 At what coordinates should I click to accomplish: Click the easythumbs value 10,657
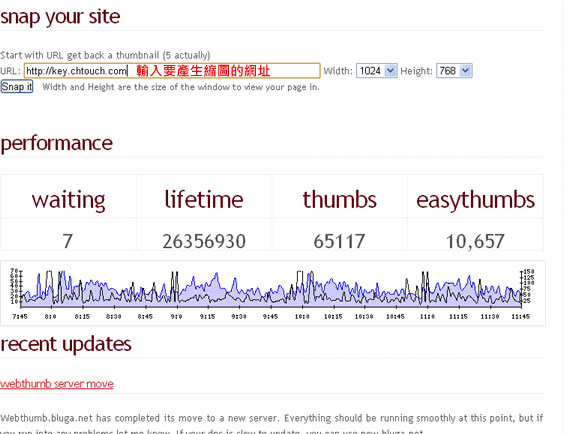tap(475, 241)
